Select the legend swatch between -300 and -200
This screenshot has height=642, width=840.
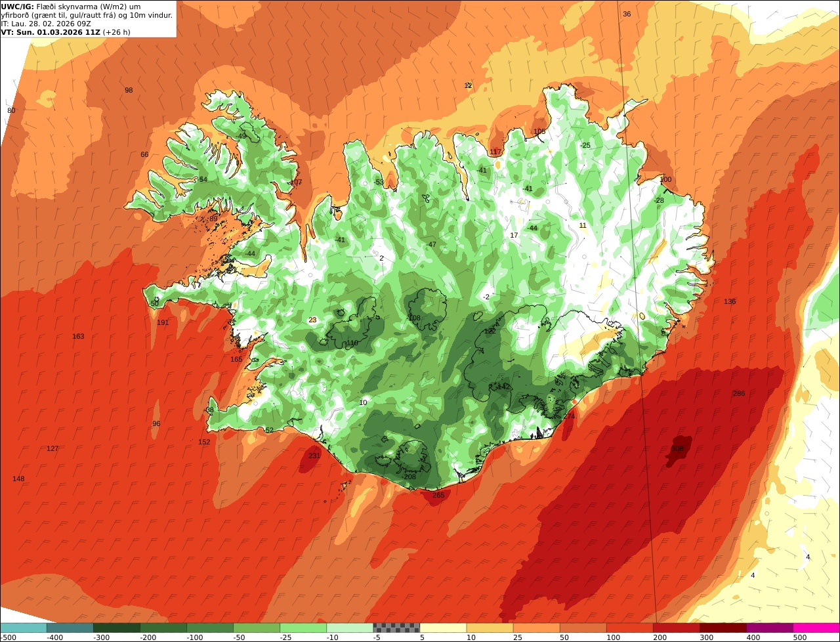[x=117, y=628]
